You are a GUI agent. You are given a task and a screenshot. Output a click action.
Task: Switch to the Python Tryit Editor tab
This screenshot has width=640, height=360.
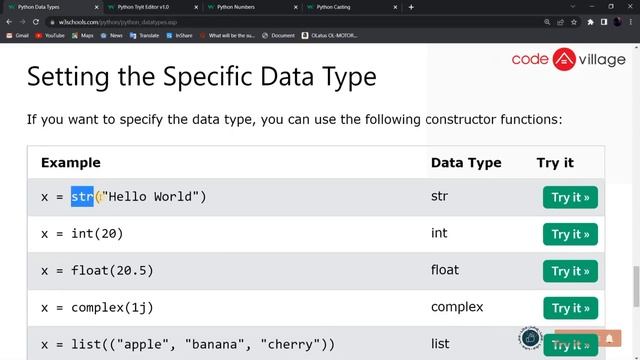151,7
